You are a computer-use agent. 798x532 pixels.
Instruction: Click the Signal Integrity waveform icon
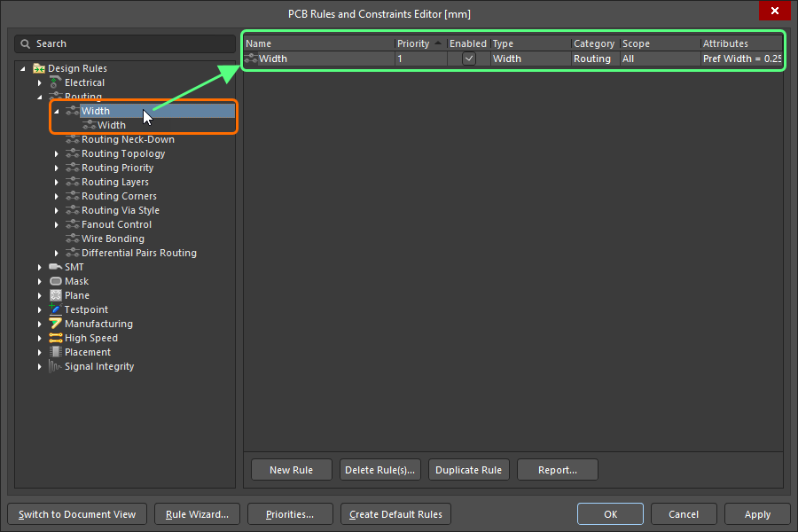pyautogui.click(x=56, y=366)
